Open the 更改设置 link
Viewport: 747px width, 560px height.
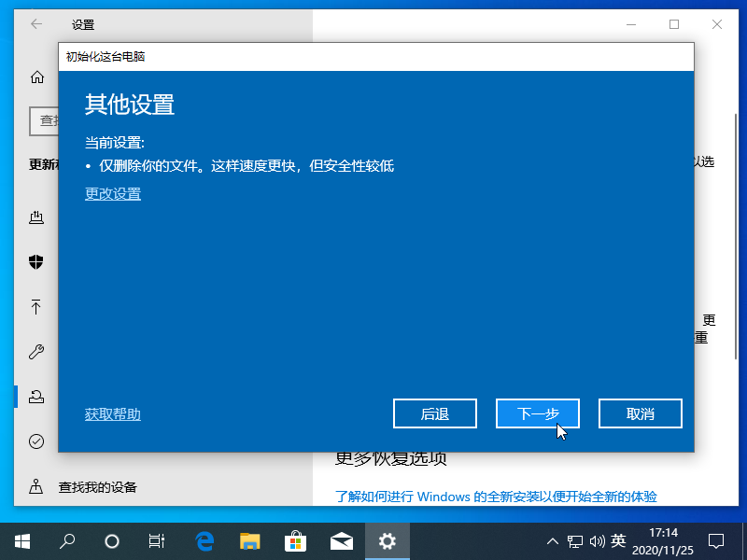112,193
